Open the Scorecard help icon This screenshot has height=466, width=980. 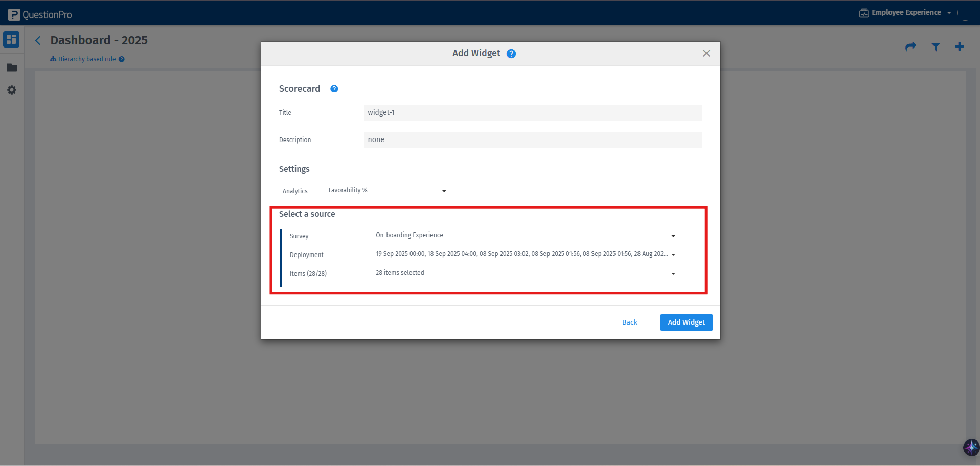coord(334,88)
